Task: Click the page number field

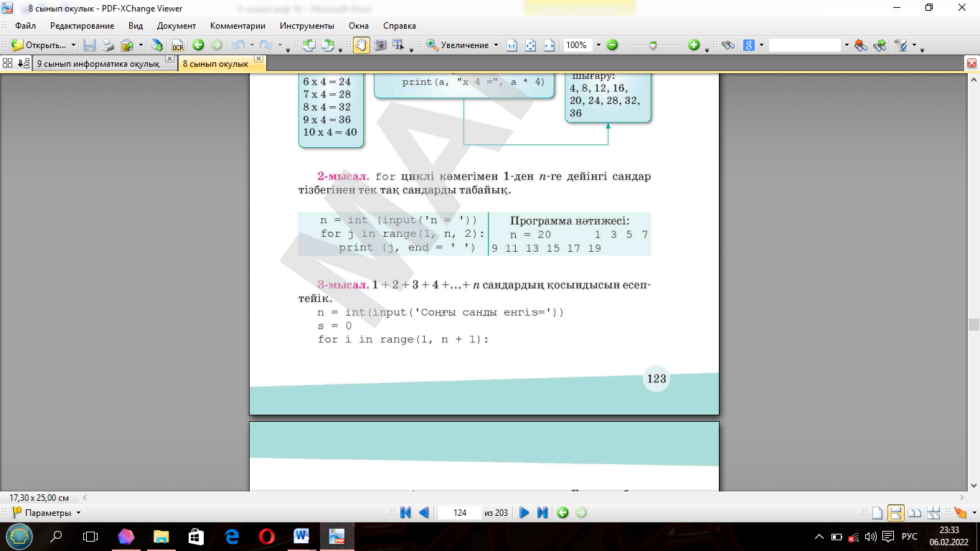Action: (x=459, y=513)
